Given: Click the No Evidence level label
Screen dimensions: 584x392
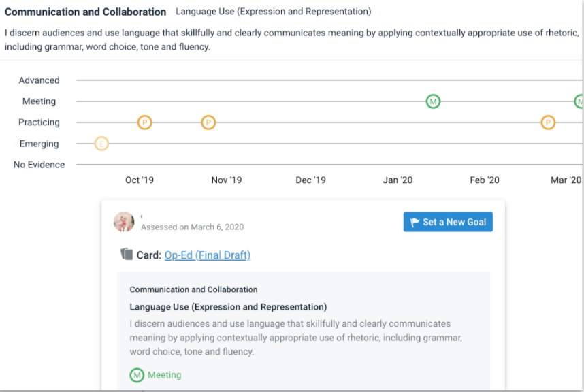Looking at the screenshot, I should click(x=39, y=165).
